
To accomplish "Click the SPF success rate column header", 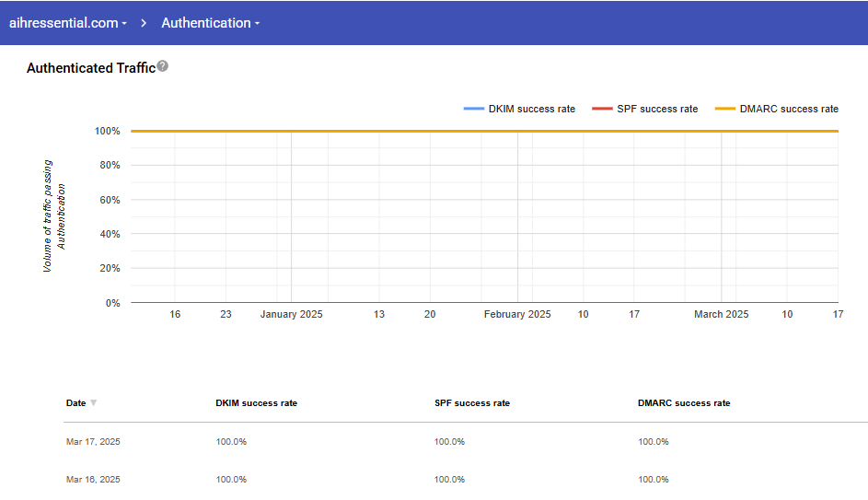I will [471, 403].
